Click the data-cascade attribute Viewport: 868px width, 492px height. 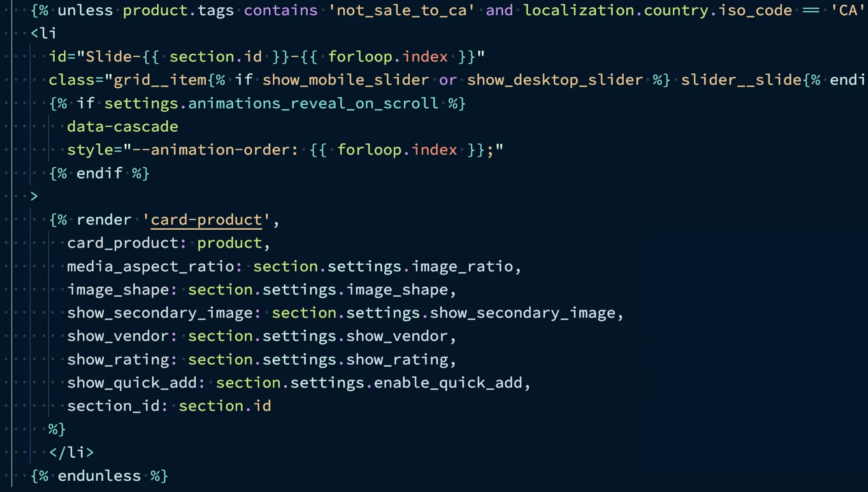[x=122, y=126]
